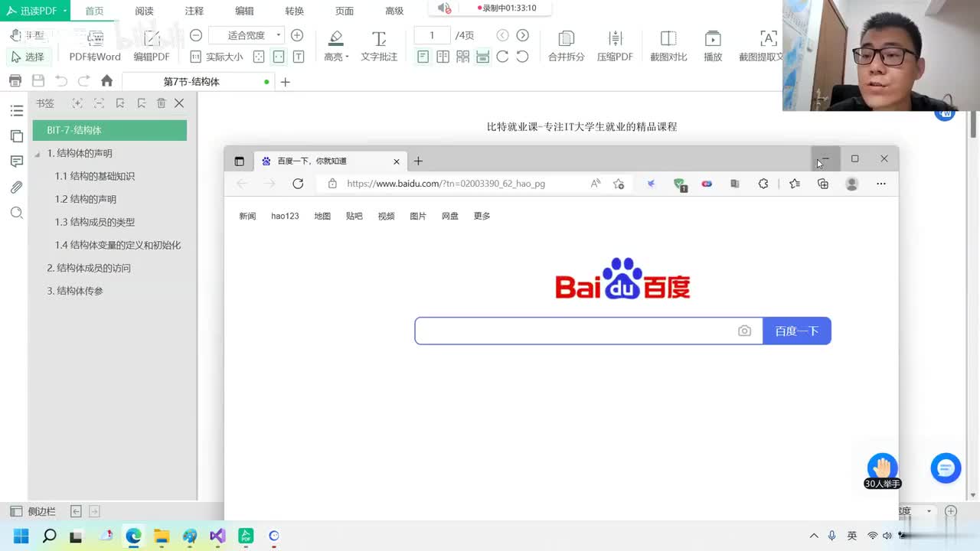980x551 pixels.
Task: Switch to the 注释 ribbon tab
Action: pos(194,11)
